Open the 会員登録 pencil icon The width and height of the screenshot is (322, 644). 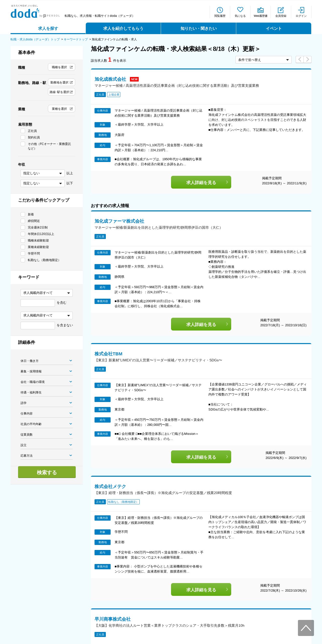281,12
